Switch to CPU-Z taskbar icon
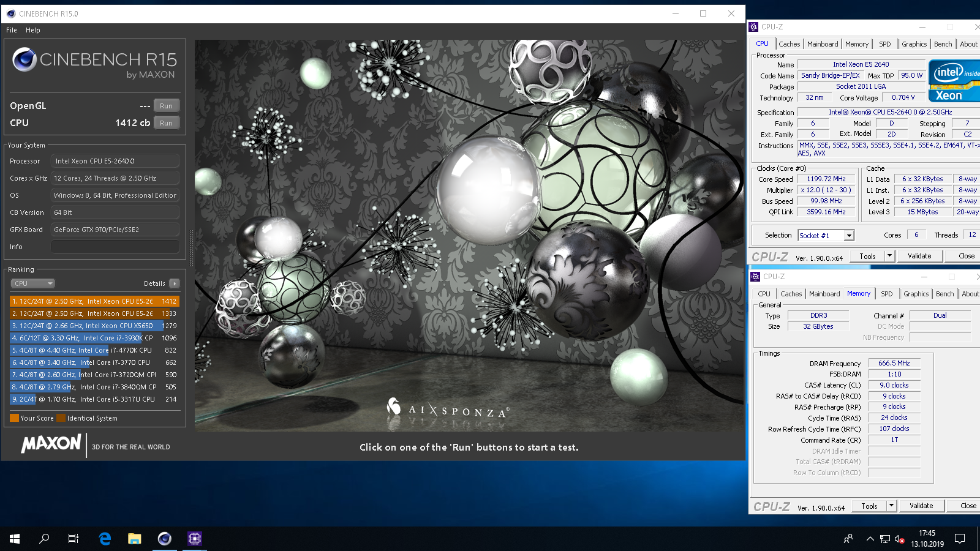 pyautogui.click(x=194, y=539)
